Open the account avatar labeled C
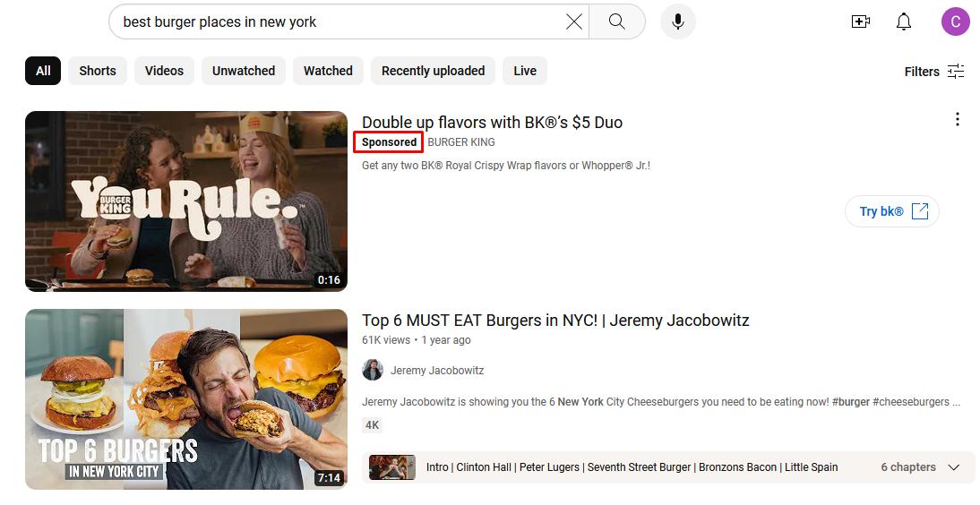Screen dimensions: 980x505 click(955, 21)
